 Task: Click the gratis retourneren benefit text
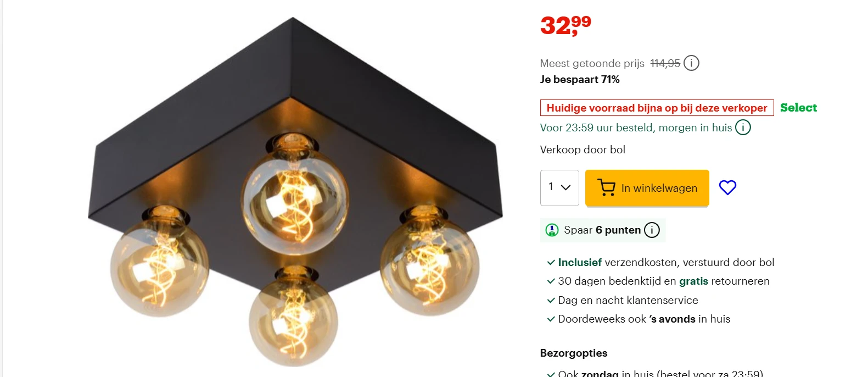click(x=724, y=281)
